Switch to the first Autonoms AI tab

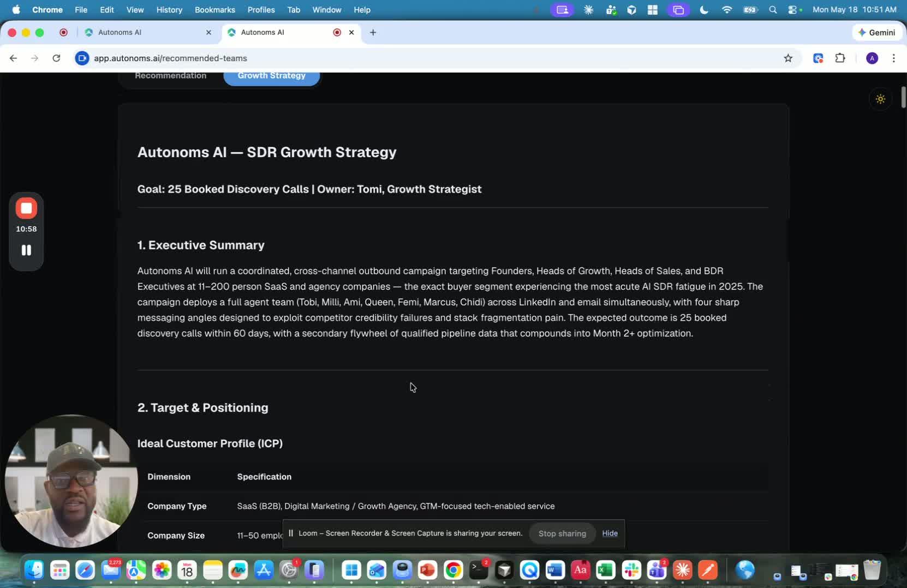[x=147, y=33]
